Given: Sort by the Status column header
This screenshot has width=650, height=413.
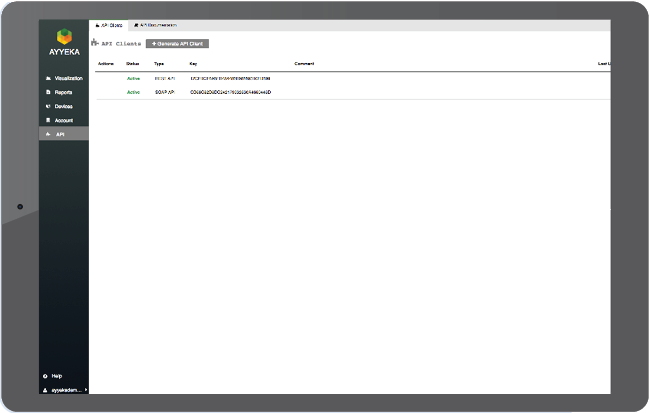Looking at the screenshot, I should (x=133, y=63).
